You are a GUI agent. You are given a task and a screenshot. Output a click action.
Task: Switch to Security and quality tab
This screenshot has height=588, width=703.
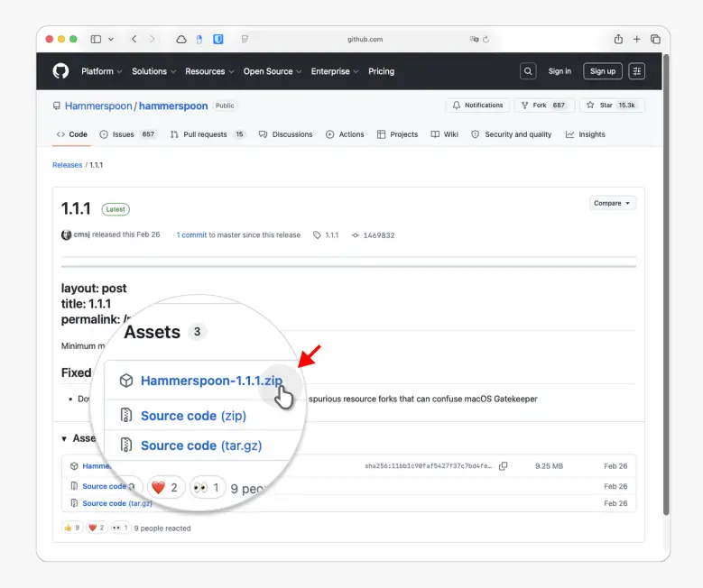point(511,134)
